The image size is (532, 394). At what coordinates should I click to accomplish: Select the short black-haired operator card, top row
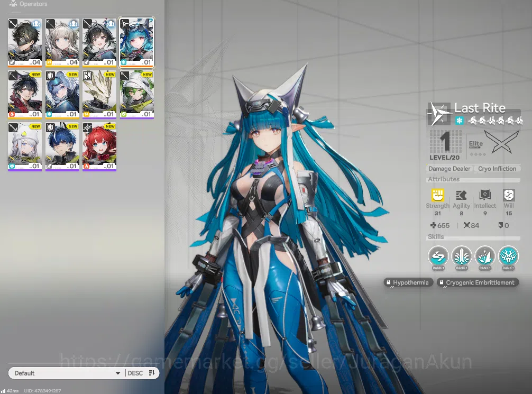(99, 42)
